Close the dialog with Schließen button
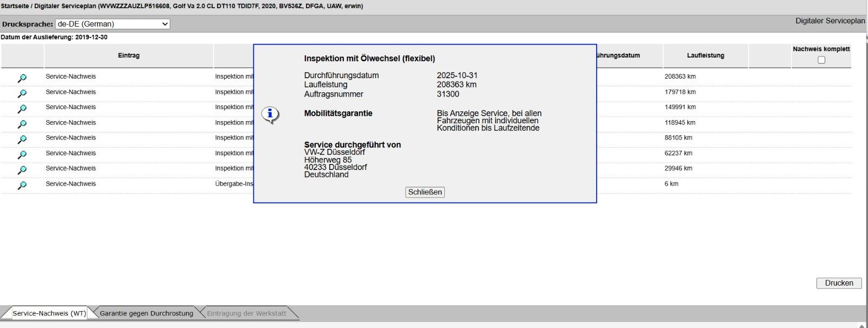868x328 pixels. [x=425, y=192]
